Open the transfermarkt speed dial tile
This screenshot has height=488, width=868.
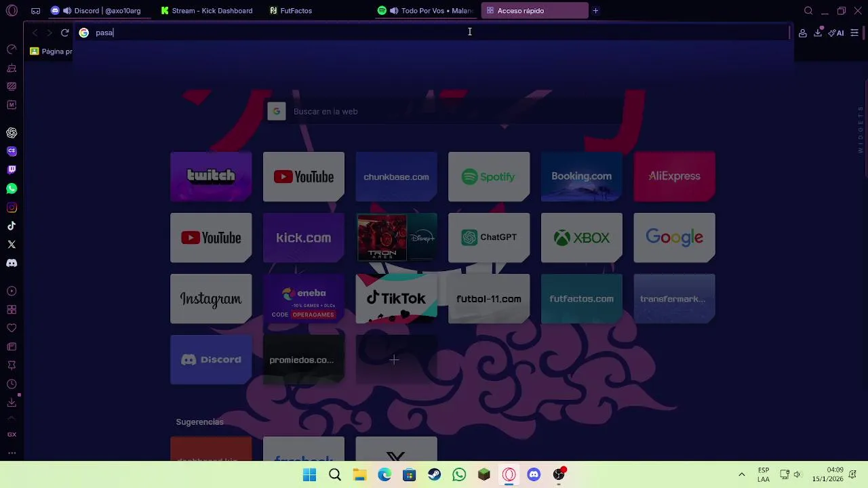[674, 299]
